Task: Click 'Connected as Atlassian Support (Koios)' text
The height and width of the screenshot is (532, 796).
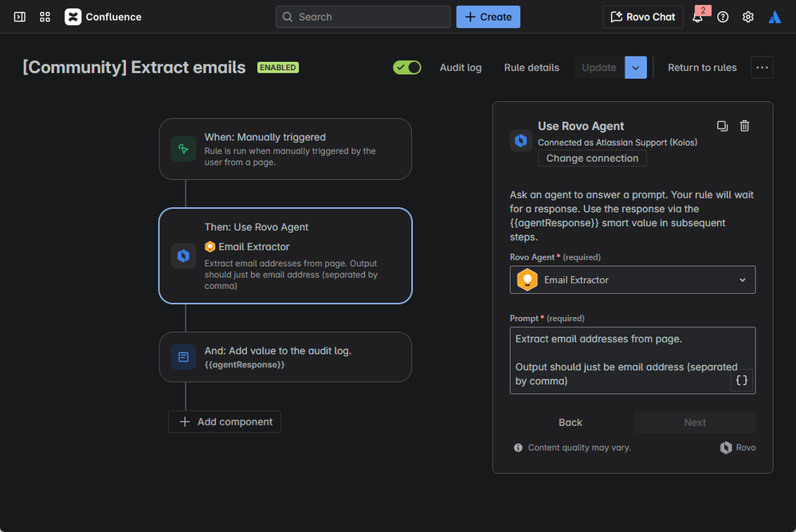Action: (x=618, y=143)
